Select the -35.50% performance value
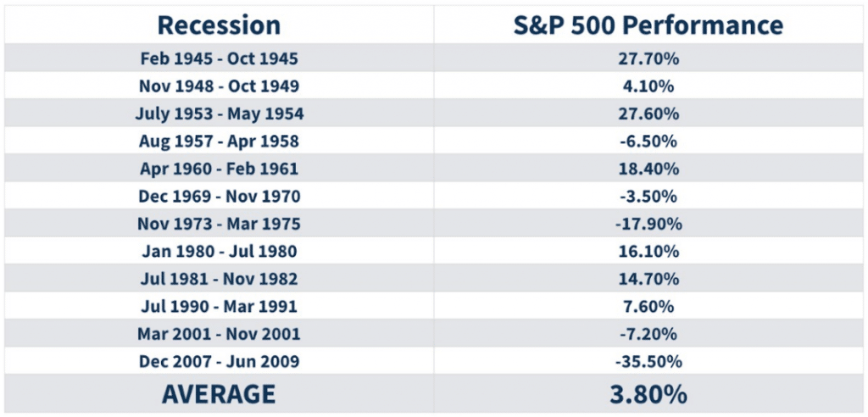The image size is (868, 417). tap(649, 362)
